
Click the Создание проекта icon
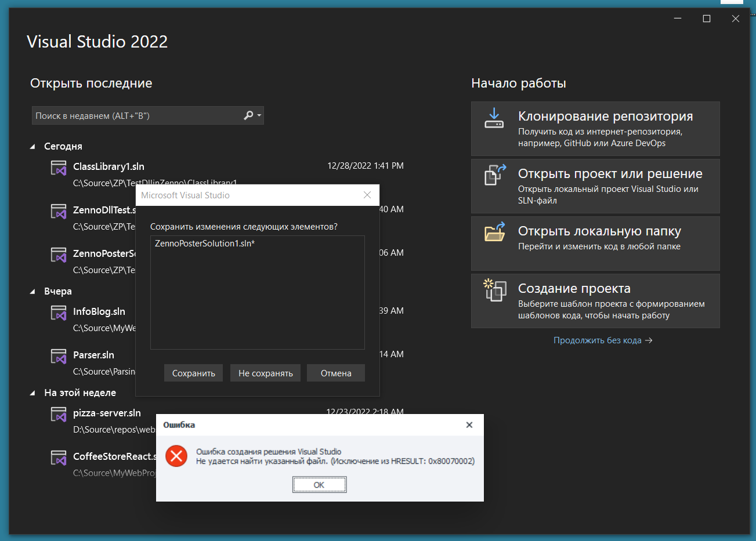495,290
